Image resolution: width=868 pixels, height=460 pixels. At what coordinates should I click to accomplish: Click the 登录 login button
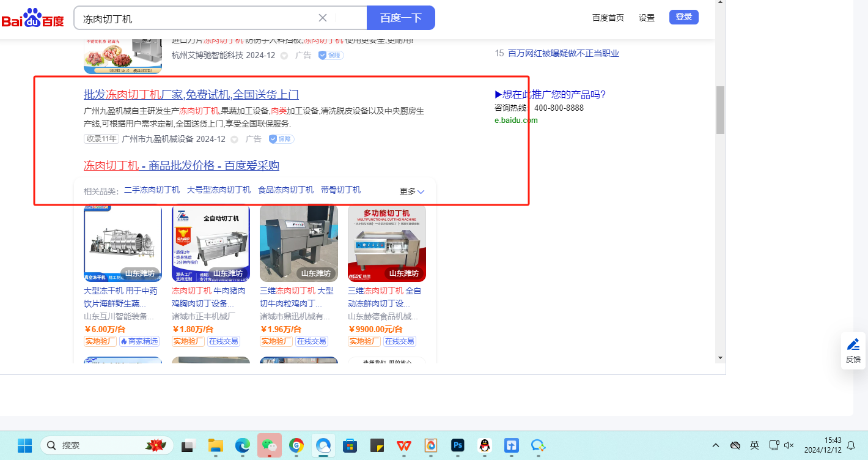click(x=683, y=17)
